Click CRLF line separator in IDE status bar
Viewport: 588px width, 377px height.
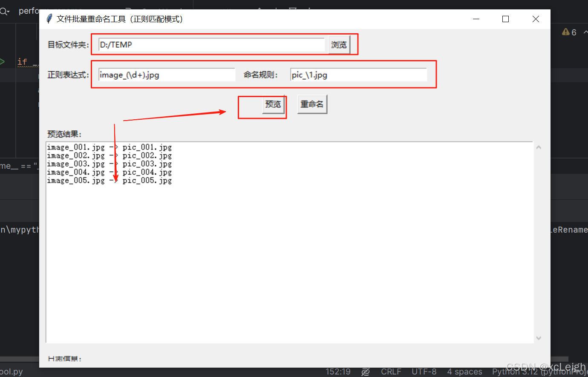(x=391, y=371)
